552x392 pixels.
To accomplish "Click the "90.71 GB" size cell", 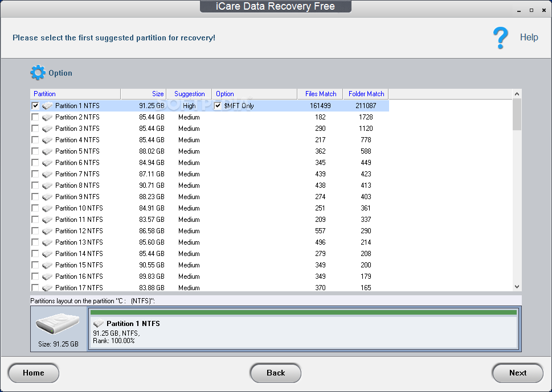I will pyautogui.click(x=152, y=185).
